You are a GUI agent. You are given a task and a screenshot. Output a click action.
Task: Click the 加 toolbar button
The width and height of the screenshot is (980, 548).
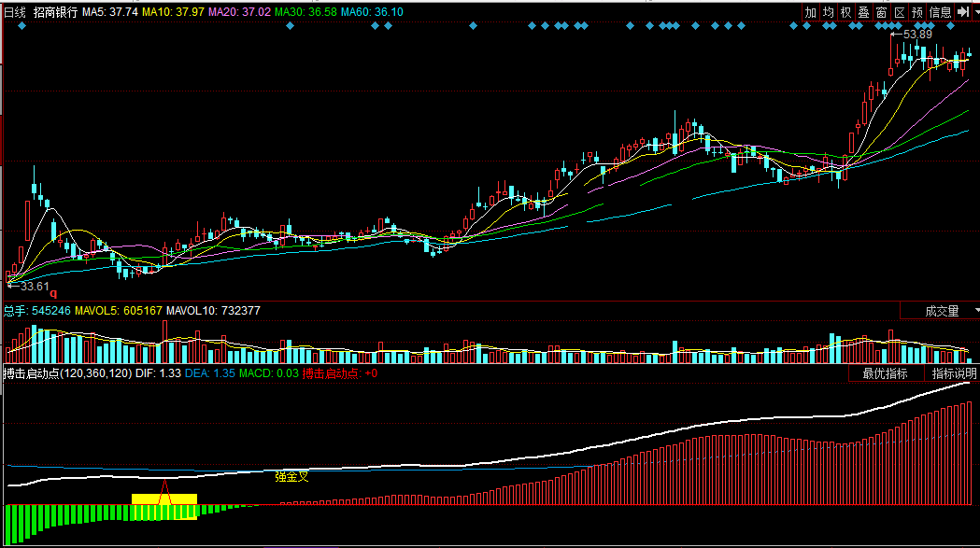pos(811,12)
